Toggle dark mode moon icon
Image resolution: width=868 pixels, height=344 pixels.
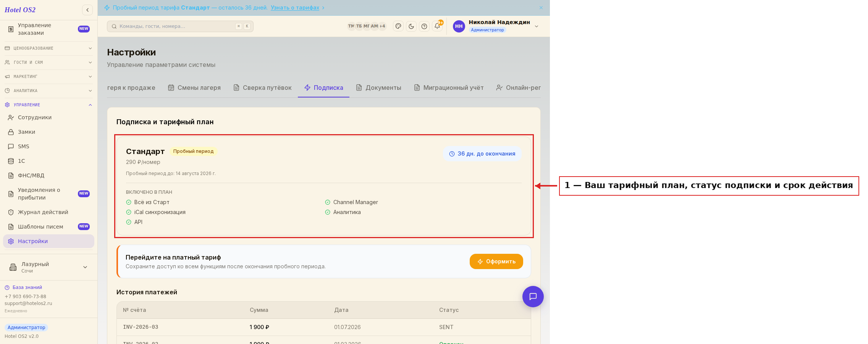(x=411, y=26)
